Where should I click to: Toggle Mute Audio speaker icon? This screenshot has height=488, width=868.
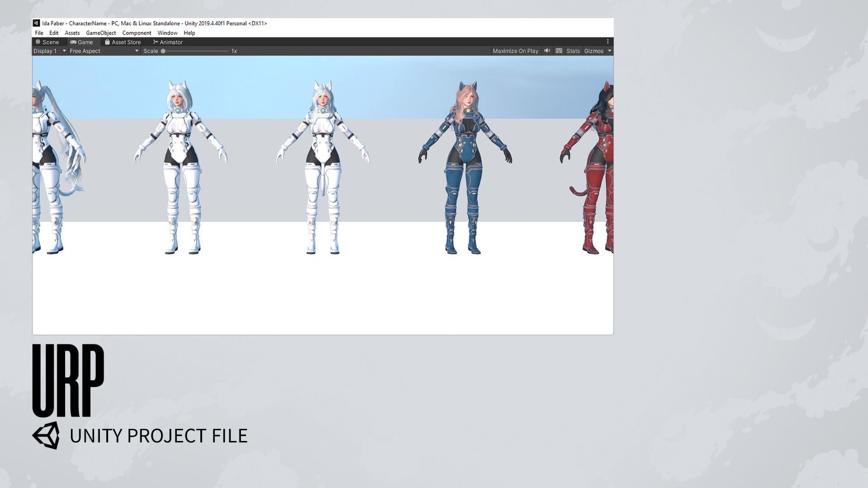coord(547,51)
